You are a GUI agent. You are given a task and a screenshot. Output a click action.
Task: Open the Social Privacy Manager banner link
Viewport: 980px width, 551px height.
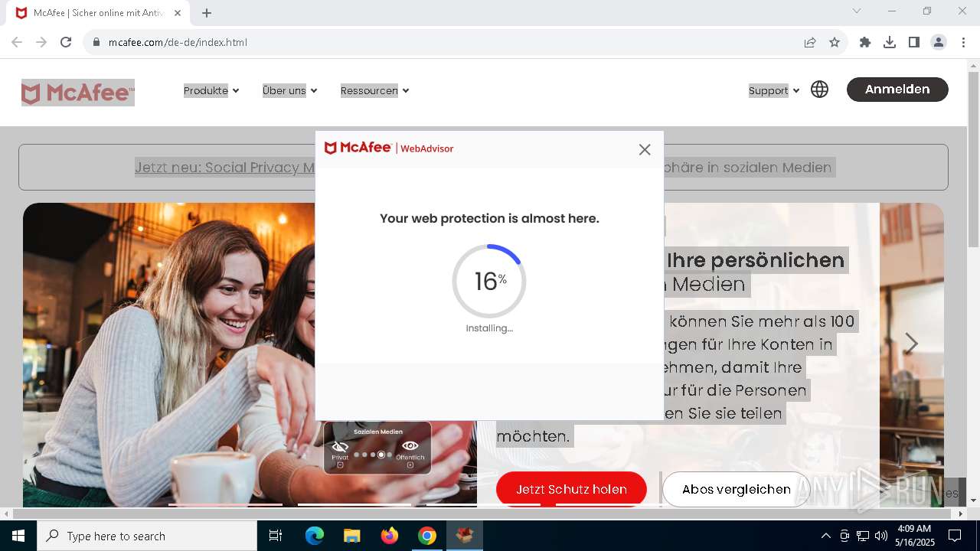225,167
